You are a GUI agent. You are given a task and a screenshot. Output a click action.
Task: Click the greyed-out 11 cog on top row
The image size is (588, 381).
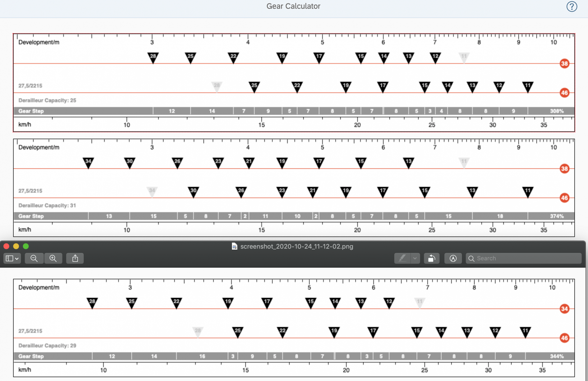click(x=464, y=57)
